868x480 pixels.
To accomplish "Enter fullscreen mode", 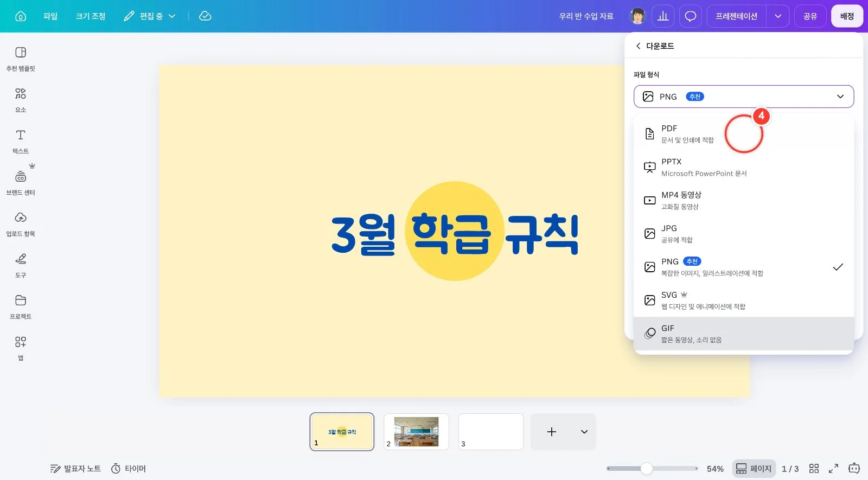I will (x=834, y=469).
